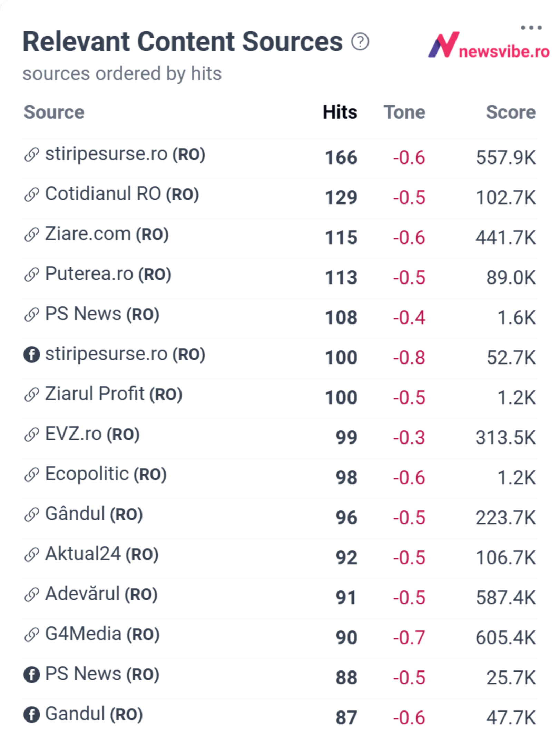Sort table by Score column header
This screenshot has height=756, width=559.
[x=511, y=112]
